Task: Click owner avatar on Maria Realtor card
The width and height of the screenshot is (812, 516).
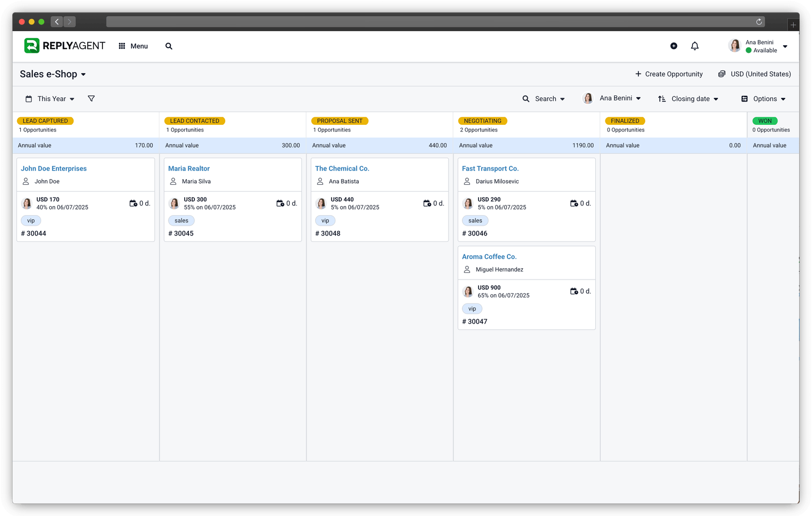Action: 174,203
